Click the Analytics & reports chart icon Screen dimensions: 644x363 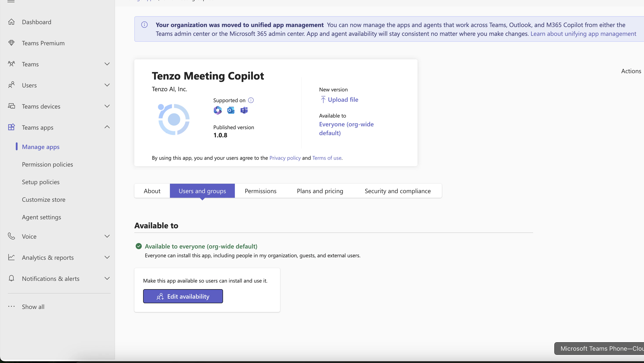point(11,257)
